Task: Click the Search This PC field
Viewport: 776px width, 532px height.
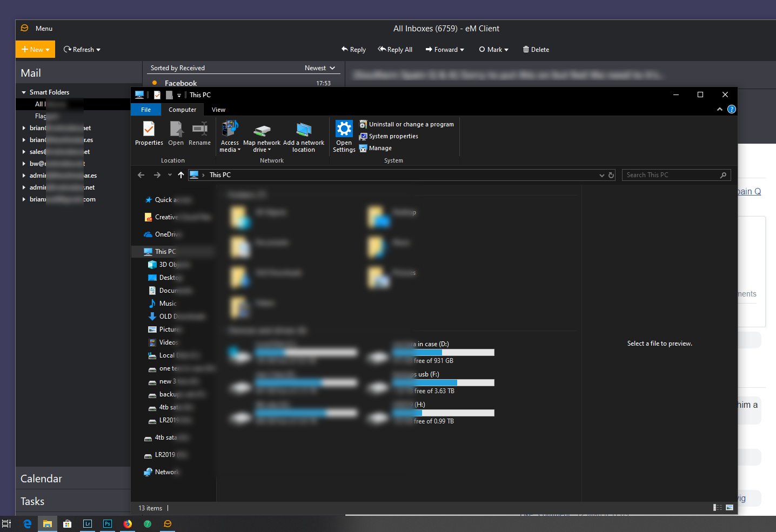Action: pyautogui.click(x=676, y=175)
